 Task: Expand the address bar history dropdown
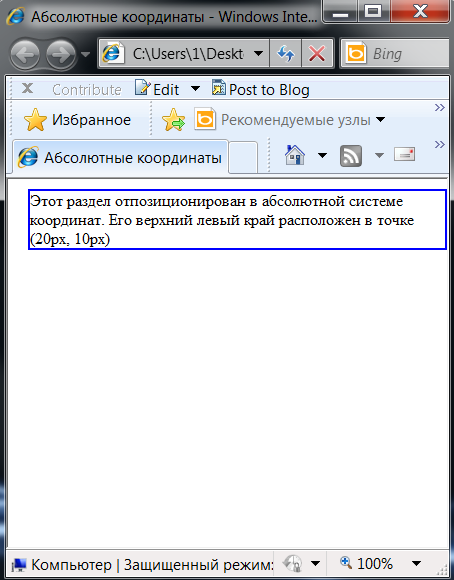pos(259,54)
